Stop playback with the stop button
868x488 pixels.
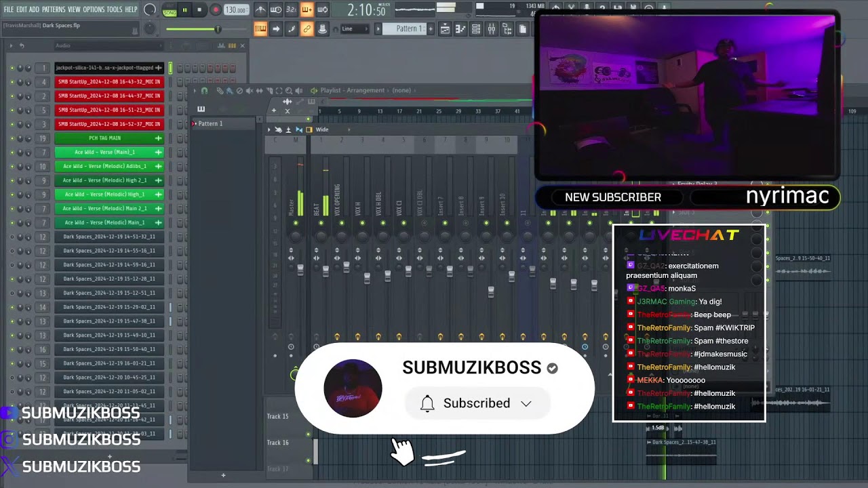(x=199, y=10)
